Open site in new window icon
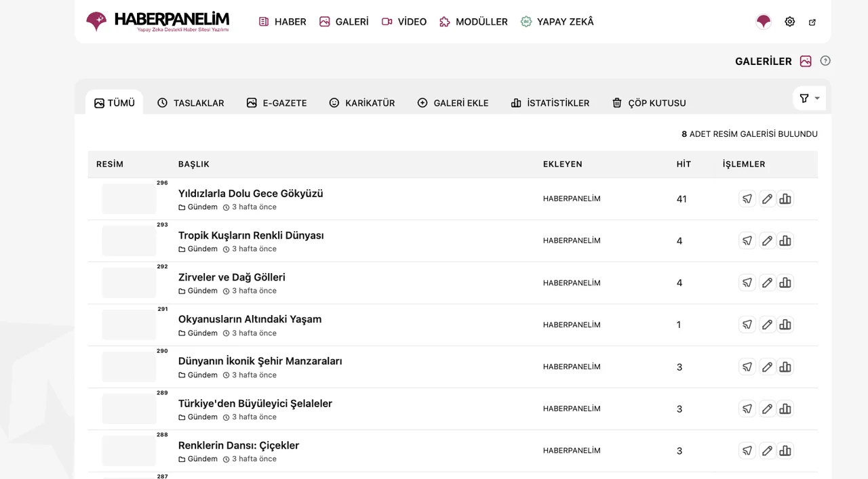 [x=812, y=22]
